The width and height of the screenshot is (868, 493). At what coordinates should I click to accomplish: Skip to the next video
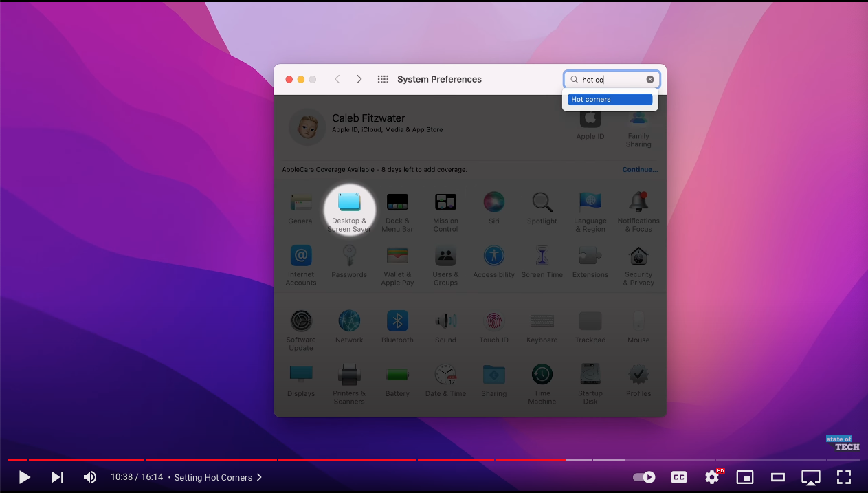tap(58, 477)
